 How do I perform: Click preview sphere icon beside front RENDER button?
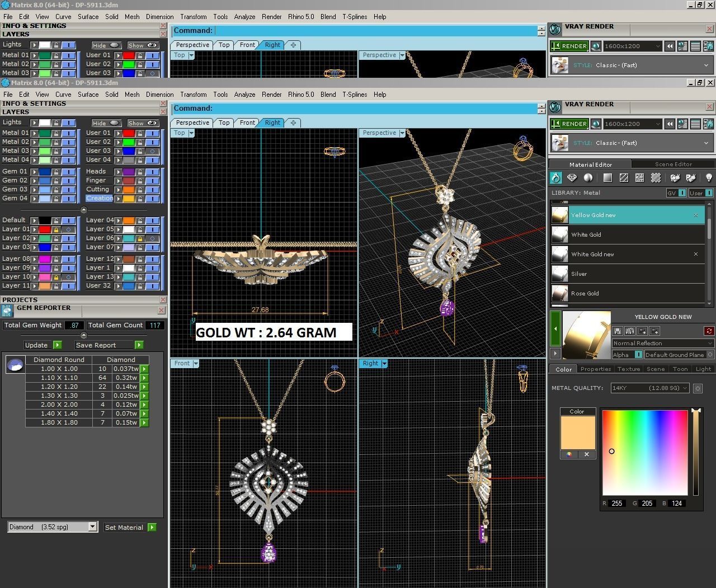pyautogui.click(x=596, y=124)
